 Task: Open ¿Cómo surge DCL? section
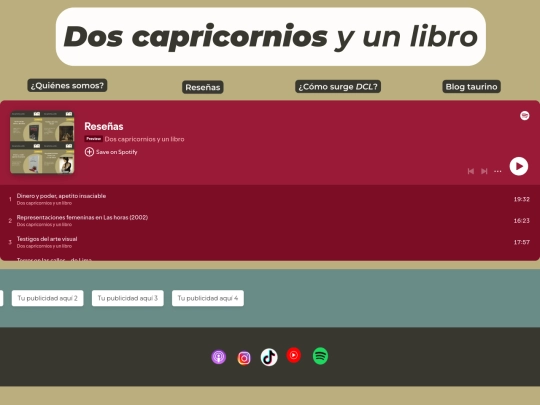pos(338,86)
